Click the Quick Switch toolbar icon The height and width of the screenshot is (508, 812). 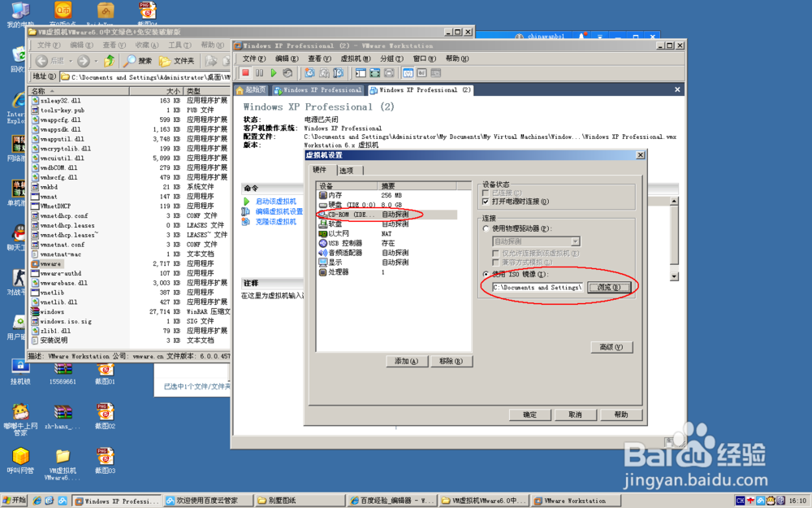coord(388,73)
